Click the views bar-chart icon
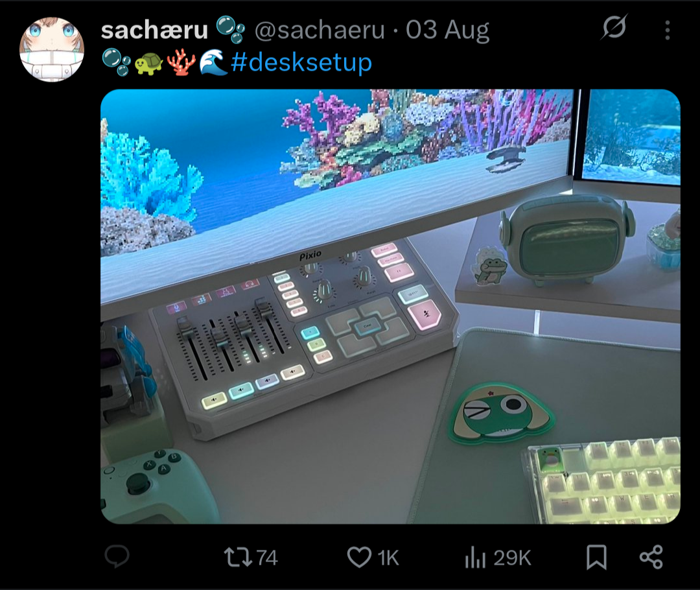Screen dimensions: 700x590 (x=476, y=558)
